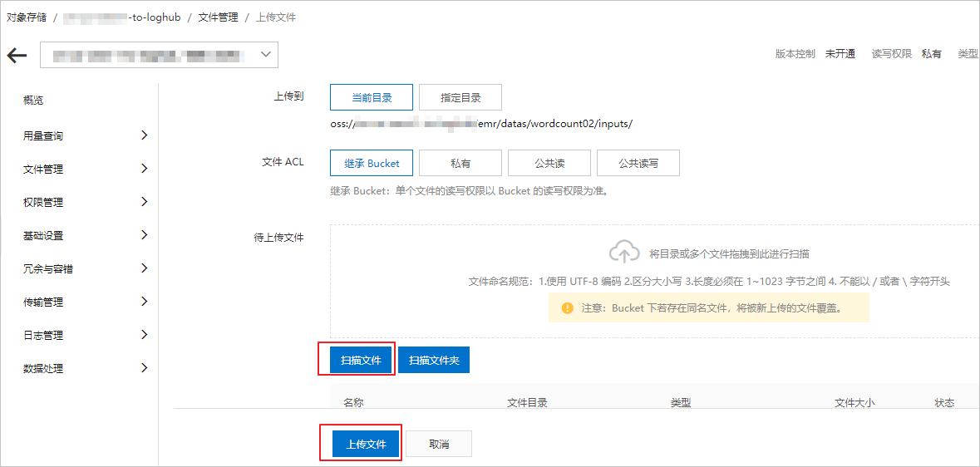Choose 私有 file ACL option
Image resolution: width=980 pixels, height=467 pixels.
tap(460, 163)
